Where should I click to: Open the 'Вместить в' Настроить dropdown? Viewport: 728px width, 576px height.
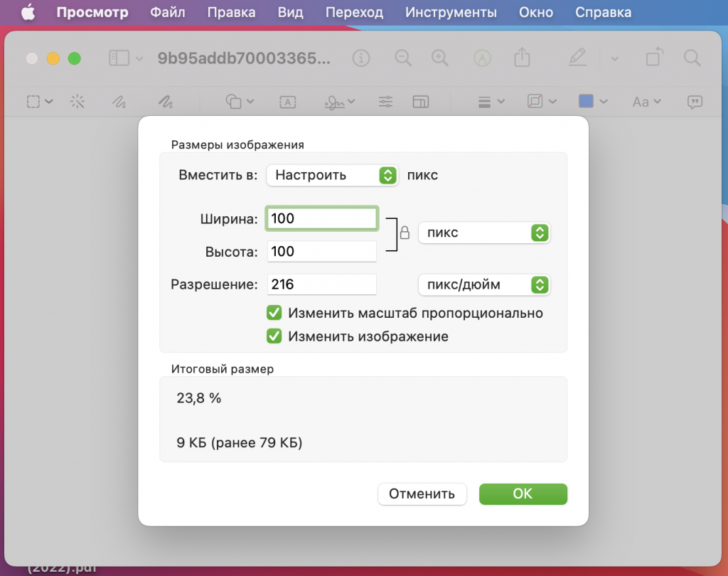(332, 175)
